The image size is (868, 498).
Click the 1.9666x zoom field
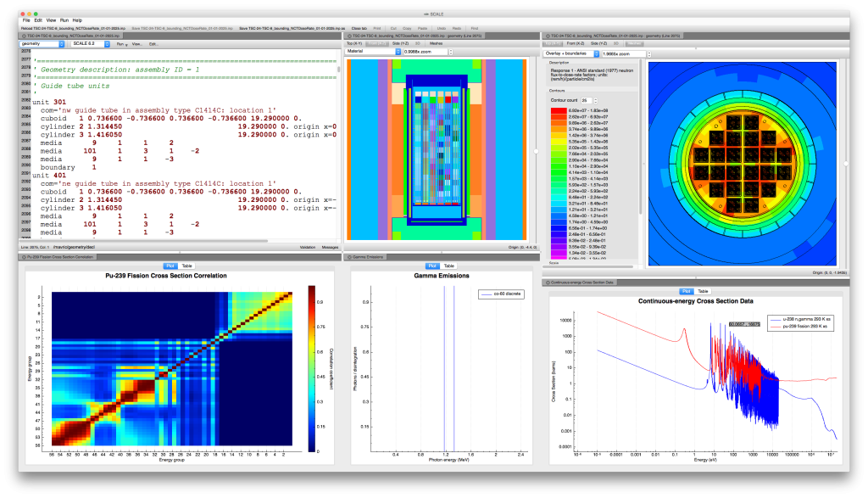623,53
